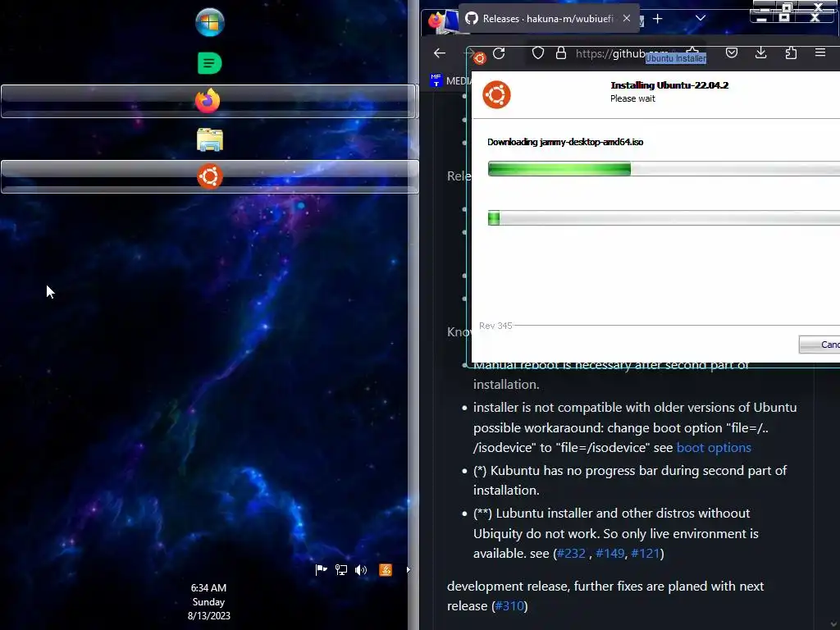The image size is (840, 630).
Task: Click the Ubuntu Installer tooltip label
Action: click(676, 58)
